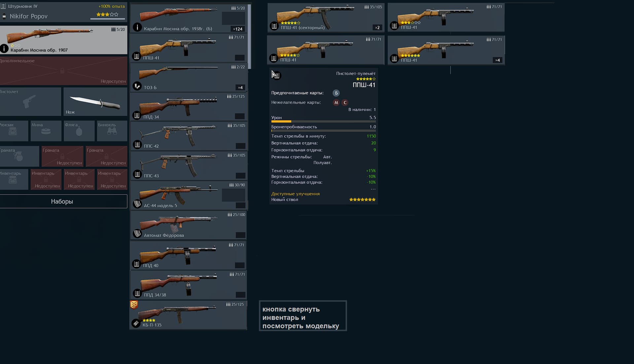Click the collapse inventory icon in tooltip
The width and height of the screenshot is (634, 364).
(276, 75)
